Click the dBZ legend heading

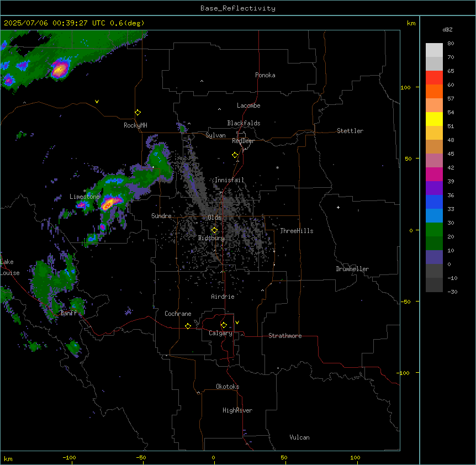(x=447, y=30)
